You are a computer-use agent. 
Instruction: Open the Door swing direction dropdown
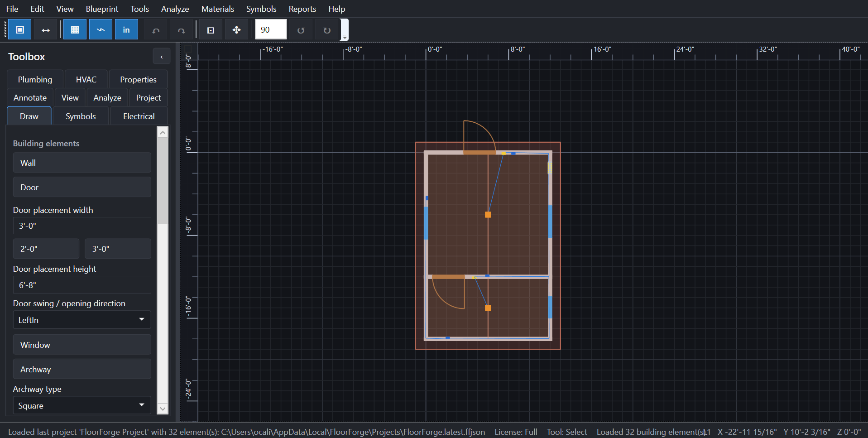tap(82, 320)
